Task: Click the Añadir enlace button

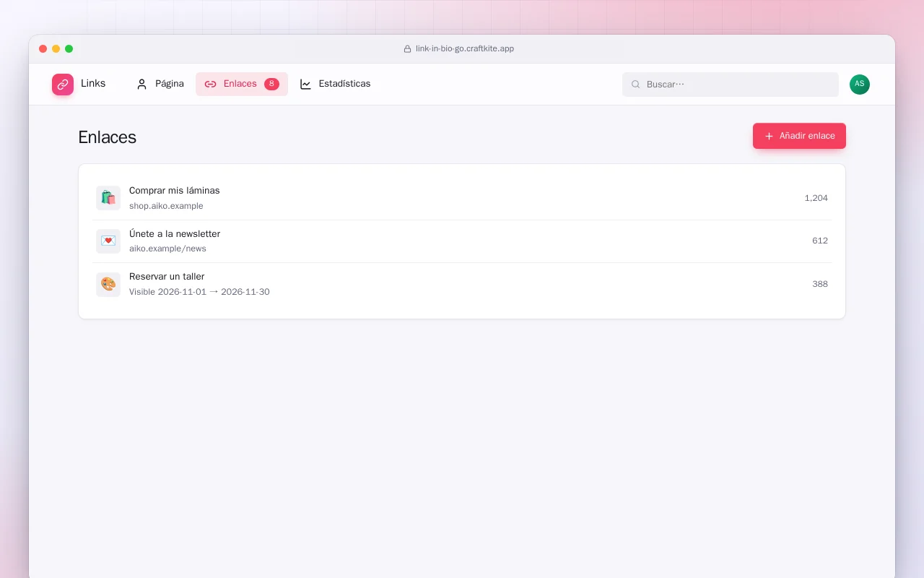Action: [x=799, y=136]
